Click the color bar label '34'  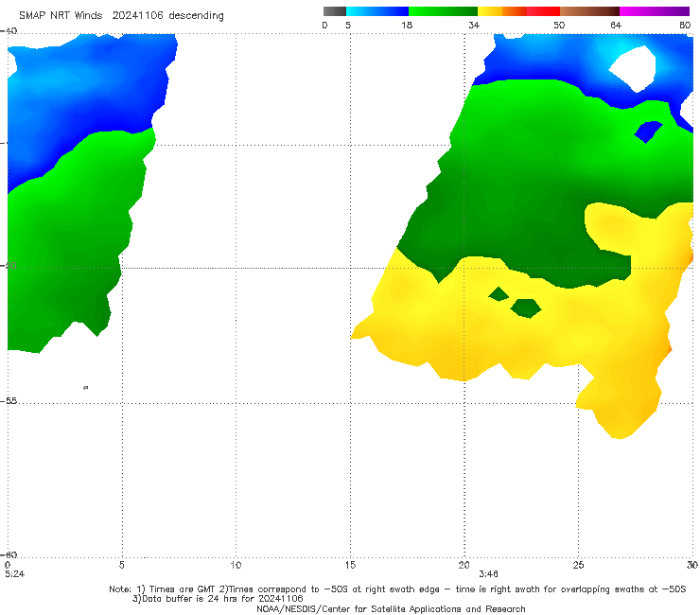click(x=474, y=26)
